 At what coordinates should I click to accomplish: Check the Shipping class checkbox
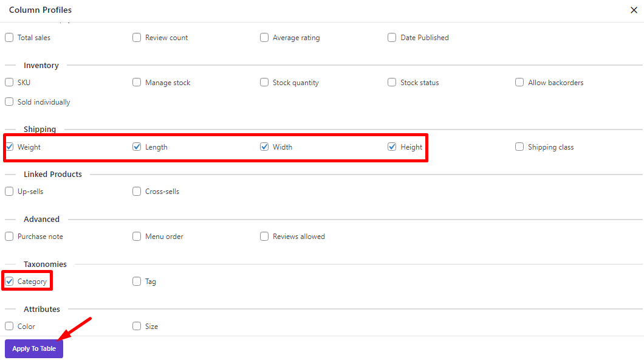point(519,147)
